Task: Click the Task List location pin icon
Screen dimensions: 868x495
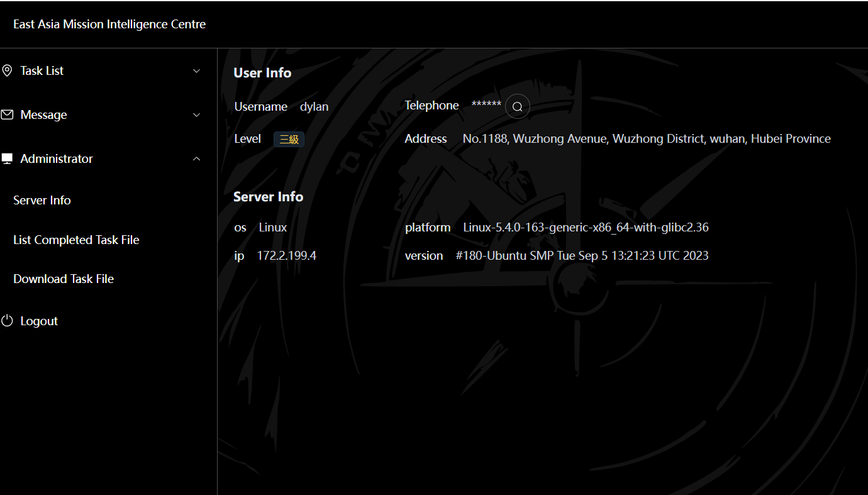Action: pyautogui.click(x=7, y=70)
